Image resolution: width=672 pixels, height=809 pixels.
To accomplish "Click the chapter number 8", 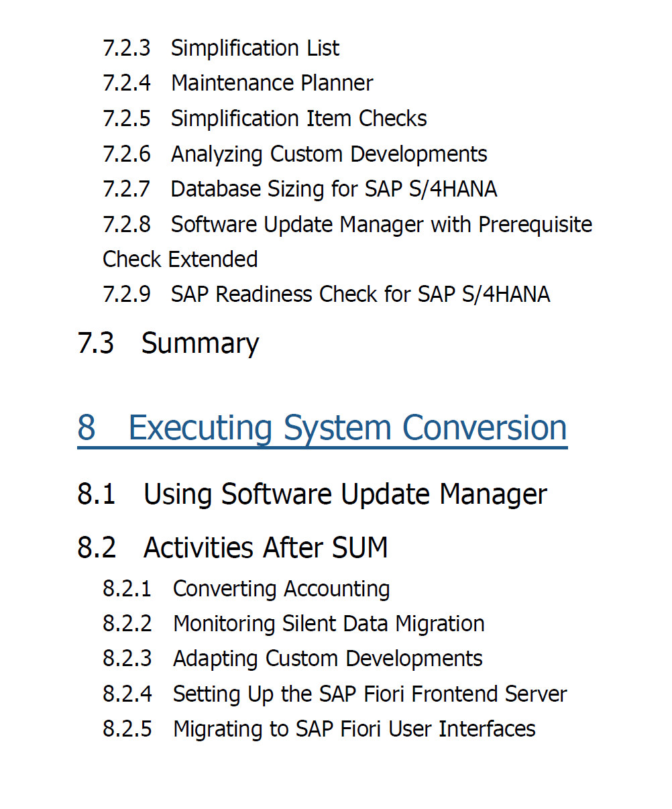I will (87, 427).
